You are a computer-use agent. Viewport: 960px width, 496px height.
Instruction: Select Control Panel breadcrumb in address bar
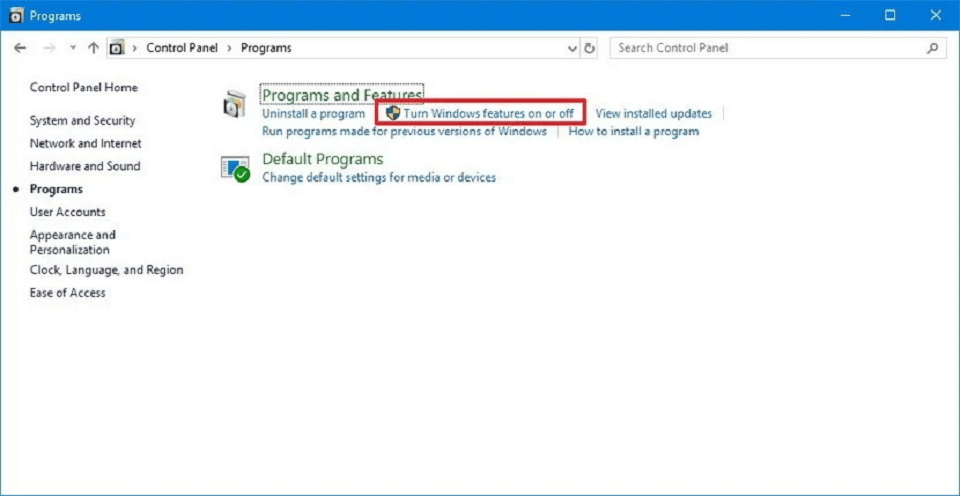point(182,48)
